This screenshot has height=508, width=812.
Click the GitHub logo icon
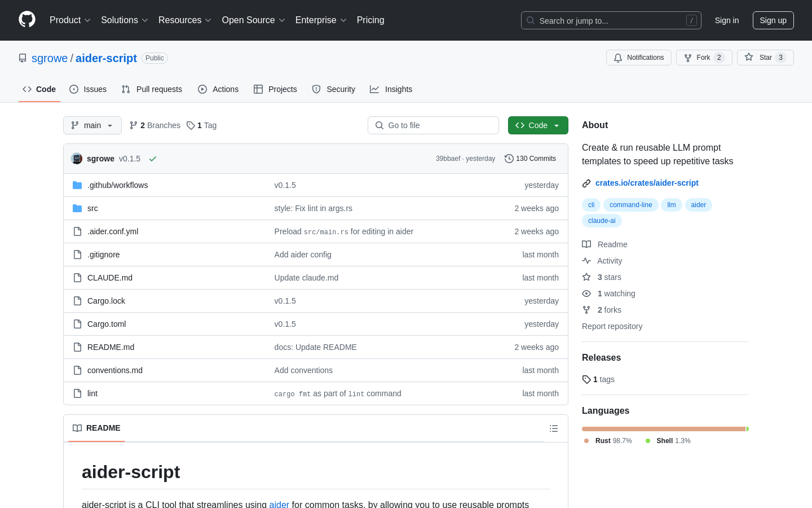point(27,20)
